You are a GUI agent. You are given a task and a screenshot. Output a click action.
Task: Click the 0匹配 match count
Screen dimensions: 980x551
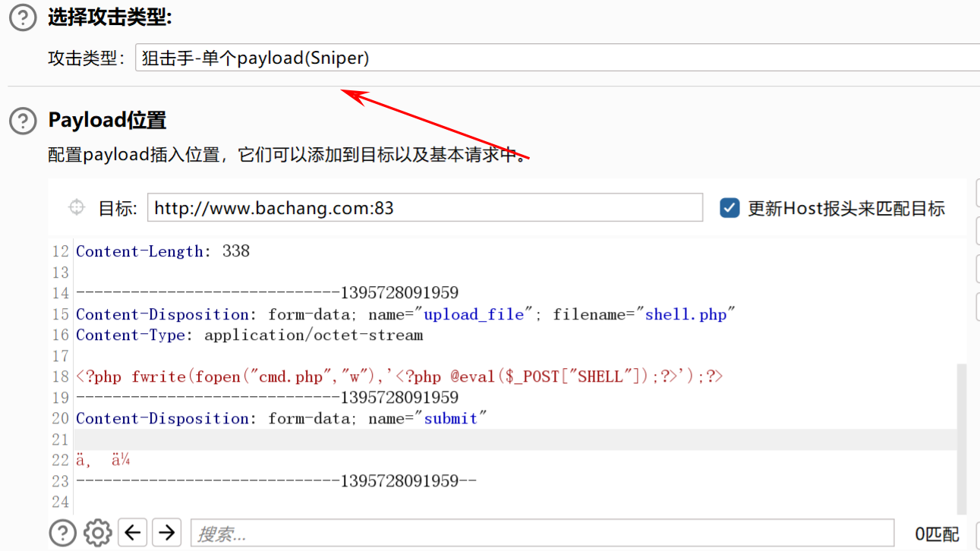[x=937, y=534]
